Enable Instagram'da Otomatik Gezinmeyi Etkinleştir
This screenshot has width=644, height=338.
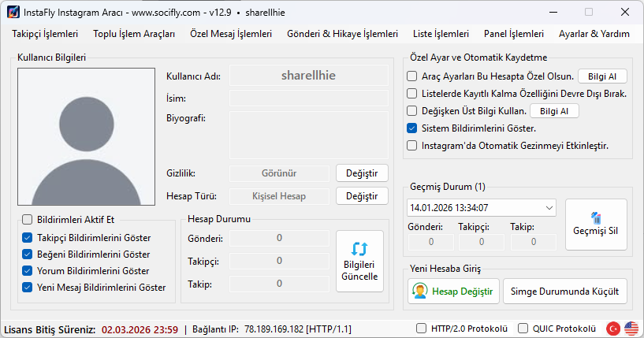[x=411, y=146]
